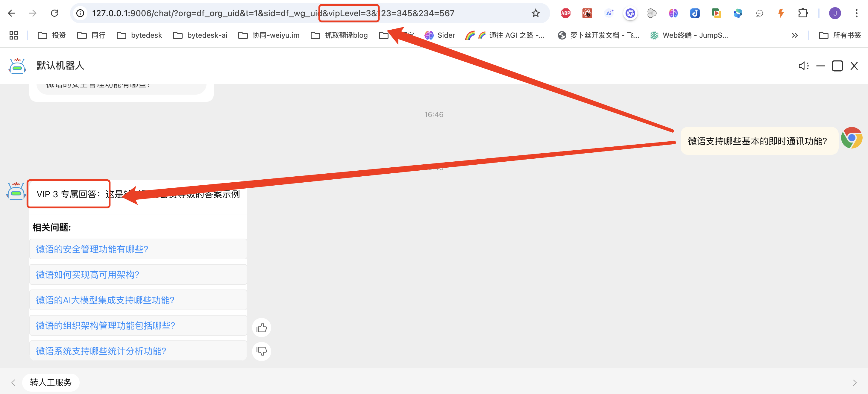Viewport: 868px width, 394px height.
Task: Select question 微语如何实现高可用架构?
Action: click(x=88, y=275)
